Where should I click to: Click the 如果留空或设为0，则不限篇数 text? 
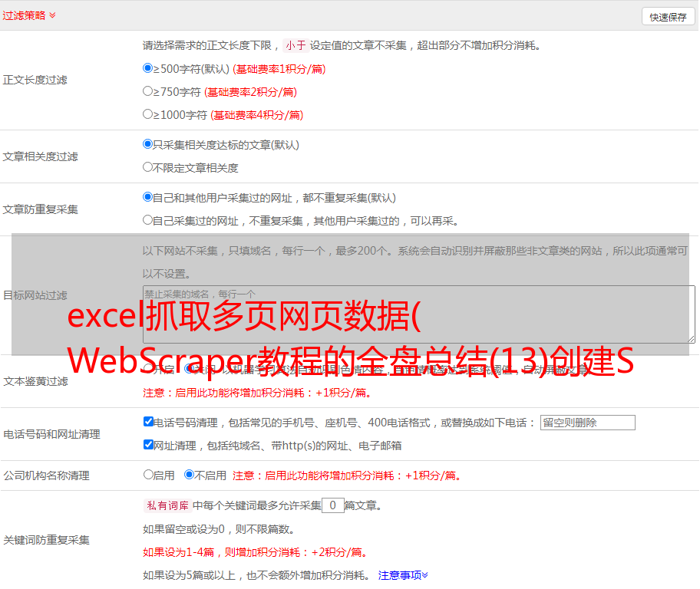point(219,529)
